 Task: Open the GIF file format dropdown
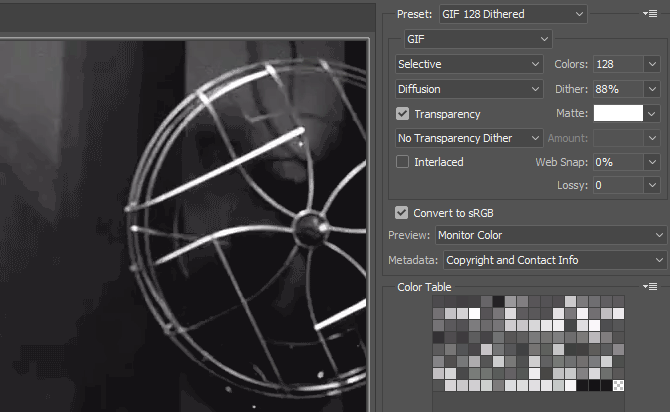pos(478,39)
